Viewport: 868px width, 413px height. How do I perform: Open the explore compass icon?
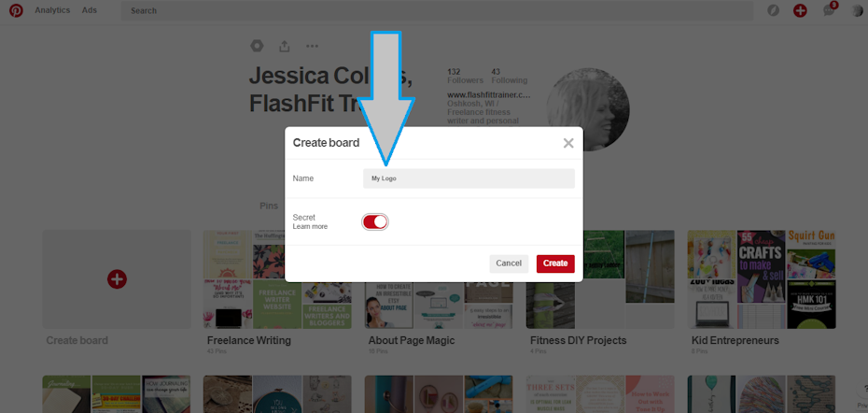click(773, 10)
